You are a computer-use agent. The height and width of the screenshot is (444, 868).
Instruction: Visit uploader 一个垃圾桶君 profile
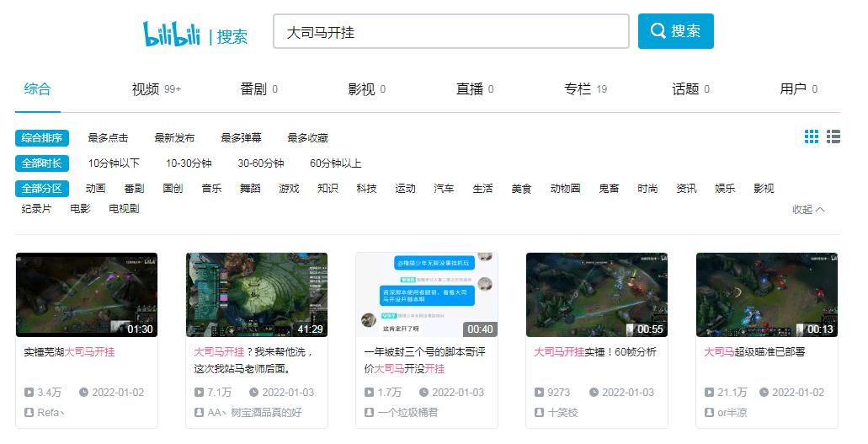(408, 412)
